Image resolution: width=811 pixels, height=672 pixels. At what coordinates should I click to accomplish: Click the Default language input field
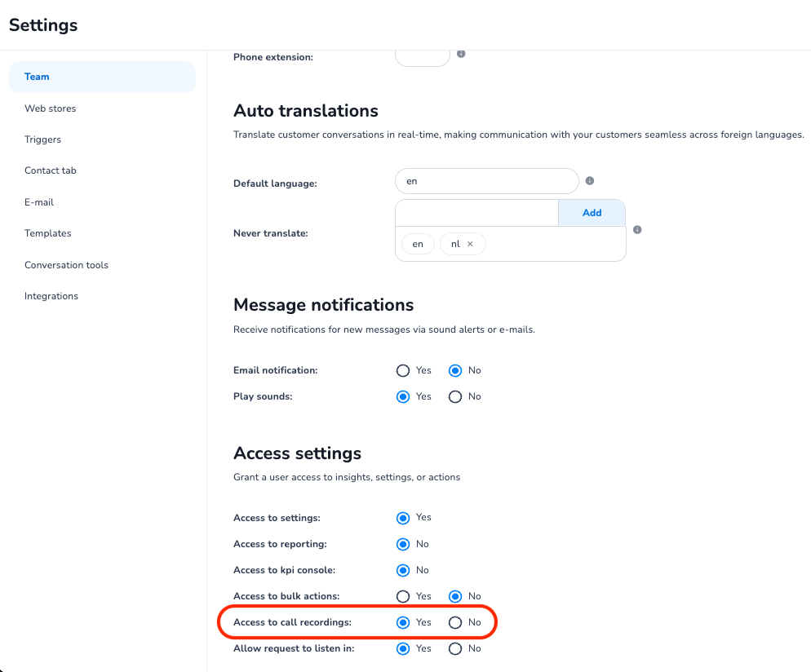coord(486,181)
